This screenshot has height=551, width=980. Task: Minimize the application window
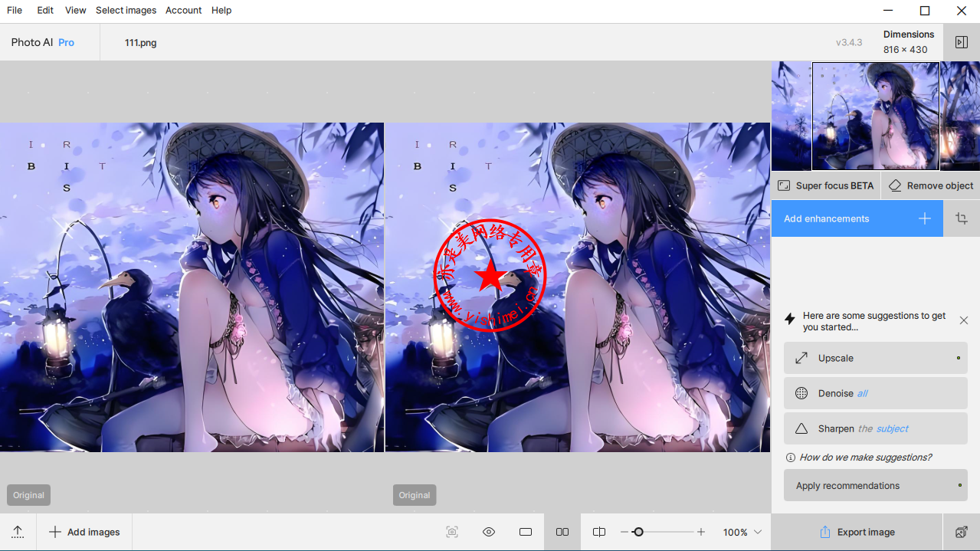pos(888,11)
